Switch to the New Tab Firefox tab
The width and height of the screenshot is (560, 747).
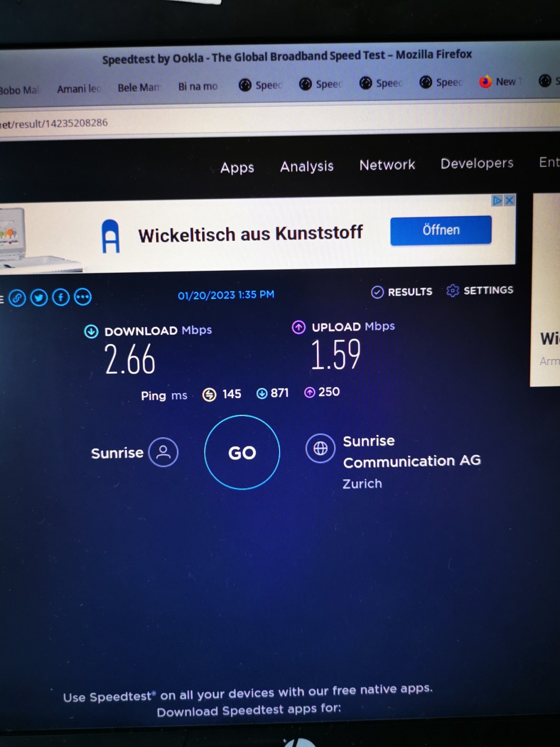[499, 82]
